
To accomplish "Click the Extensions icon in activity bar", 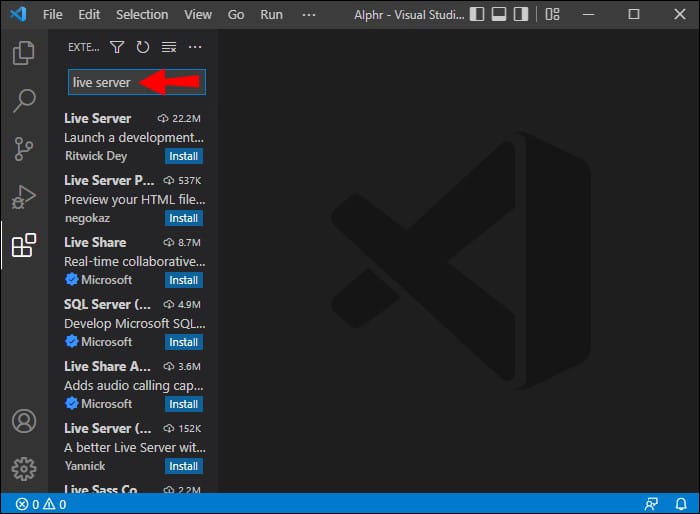I will click(23, 245).
